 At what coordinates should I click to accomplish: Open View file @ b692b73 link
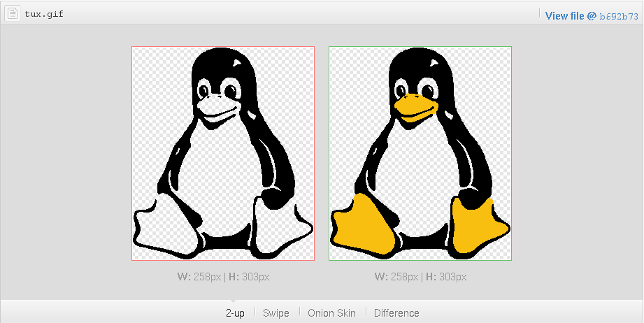(592, 16)
